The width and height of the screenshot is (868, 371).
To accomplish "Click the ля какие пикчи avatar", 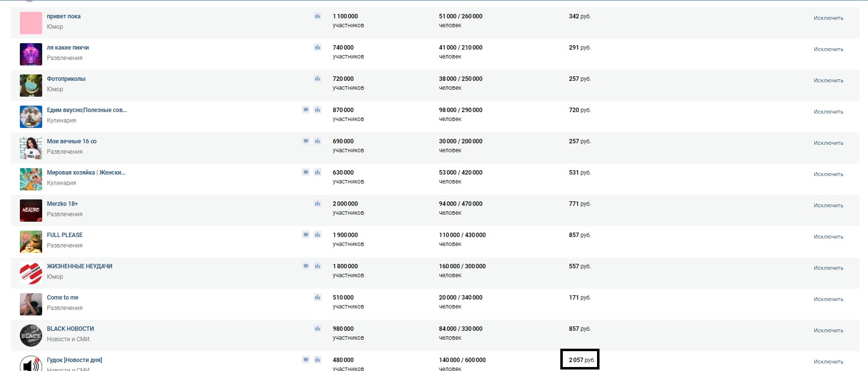I will tap(31, 55).
